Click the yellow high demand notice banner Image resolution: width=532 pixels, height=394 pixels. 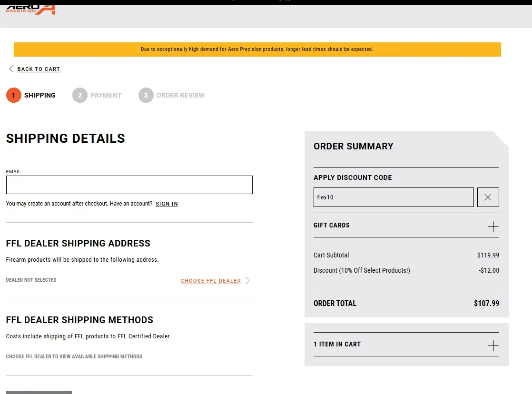pyautogui.click(x=257, y=49)
